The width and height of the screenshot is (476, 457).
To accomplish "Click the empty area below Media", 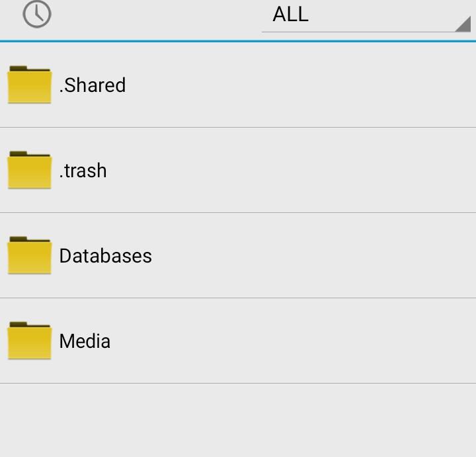I will pos(238,420).
